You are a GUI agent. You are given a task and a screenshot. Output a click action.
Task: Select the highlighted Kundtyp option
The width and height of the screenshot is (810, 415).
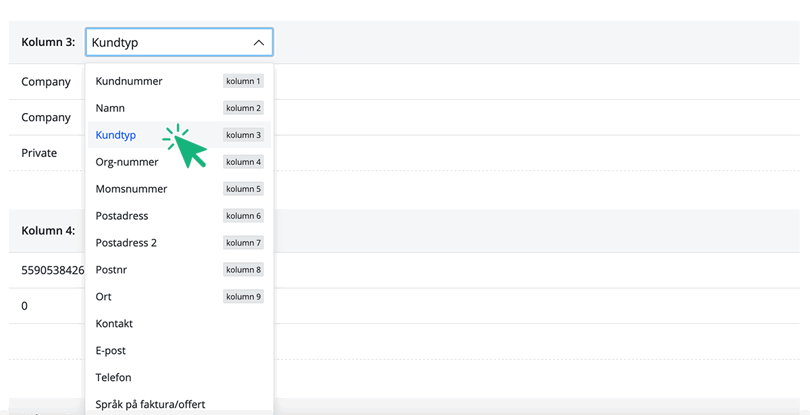pyautogui.click(x=116, y=135)
